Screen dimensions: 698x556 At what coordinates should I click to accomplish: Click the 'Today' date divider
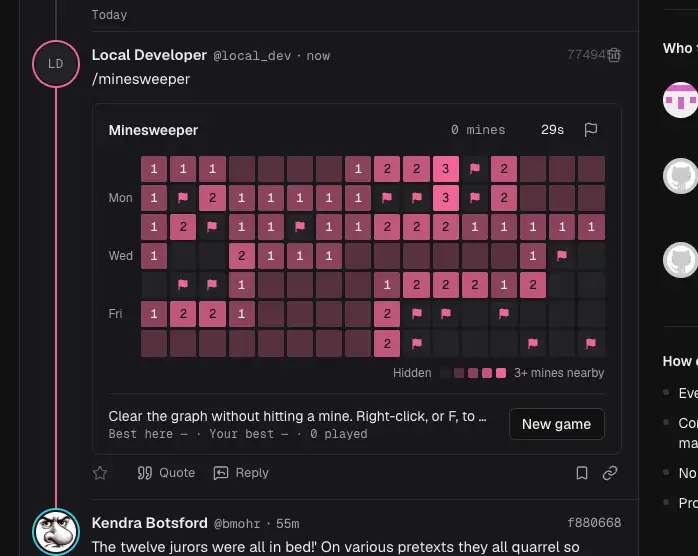click(x=110, y=15)
